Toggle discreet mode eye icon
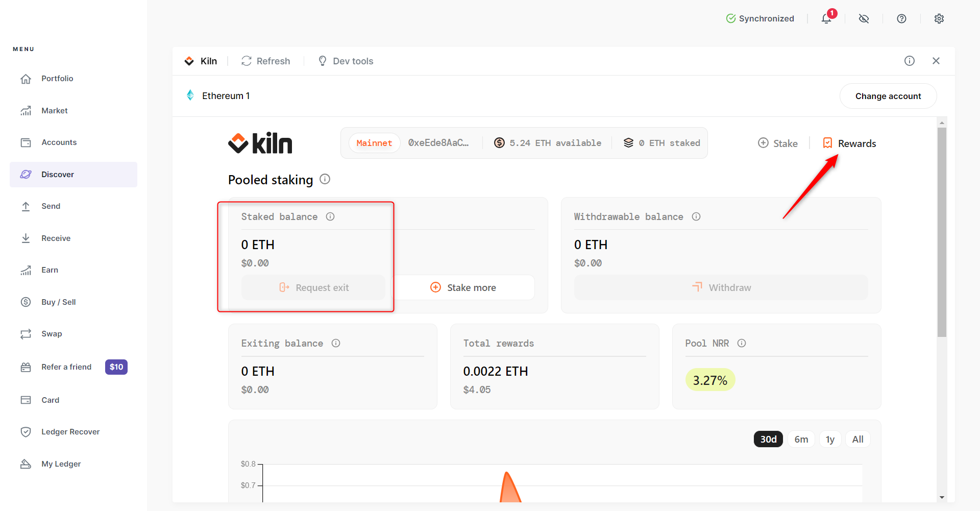This screenshot has height=511, width=980. 864,19
